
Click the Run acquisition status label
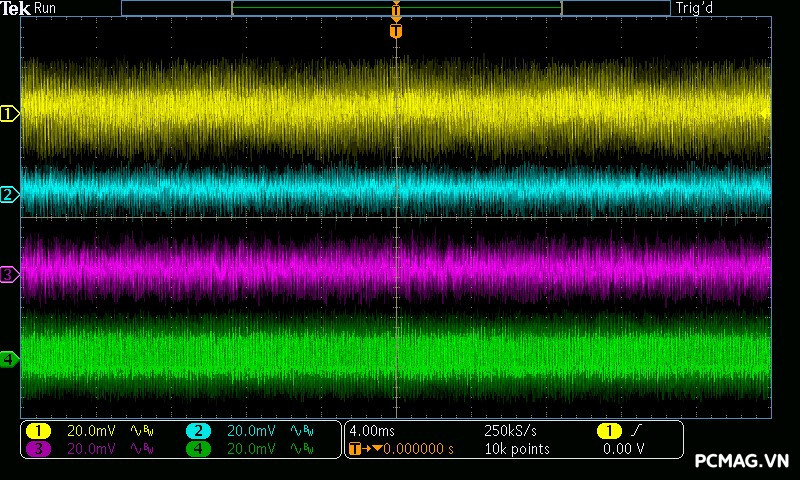(x=46, y=9)
